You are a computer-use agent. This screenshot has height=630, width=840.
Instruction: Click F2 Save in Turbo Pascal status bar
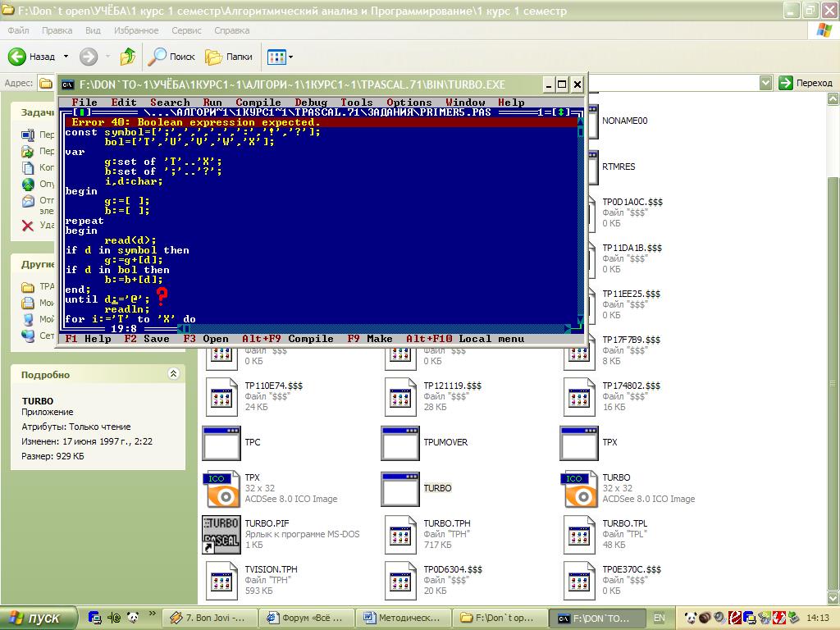coord(147,339)
